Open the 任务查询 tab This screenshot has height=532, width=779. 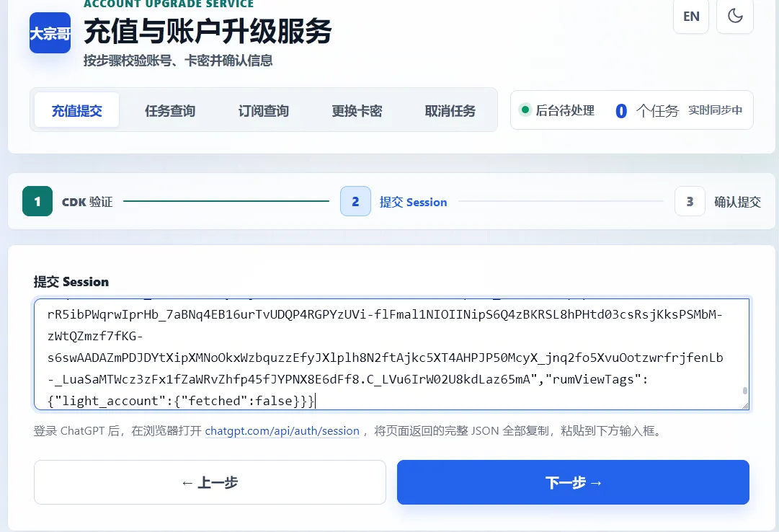coord(170,110)
